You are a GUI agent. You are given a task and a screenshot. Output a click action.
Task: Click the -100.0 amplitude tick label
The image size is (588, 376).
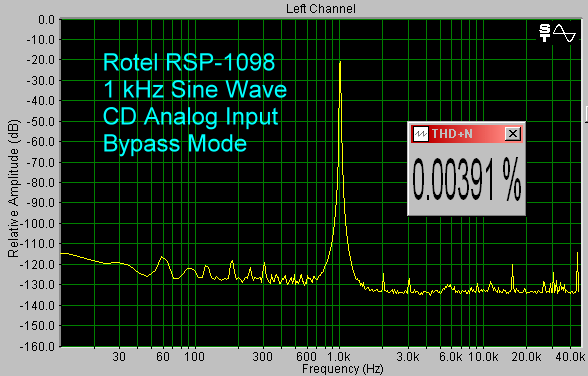[x=38, y=223]
